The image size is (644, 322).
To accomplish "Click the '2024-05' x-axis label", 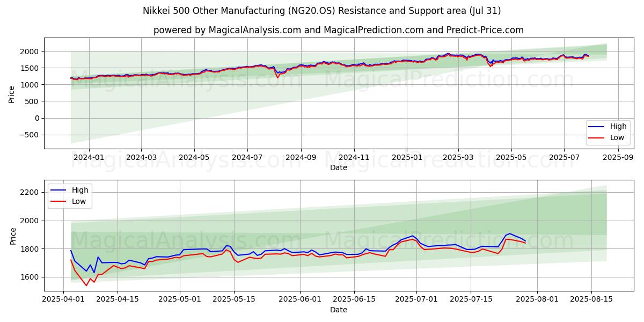I will (x=194, y=157).
